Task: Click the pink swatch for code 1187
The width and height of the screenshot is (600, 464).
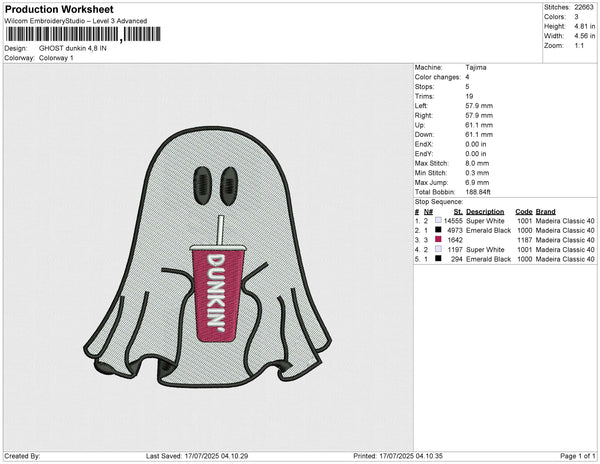Action: tap(438, 240)
